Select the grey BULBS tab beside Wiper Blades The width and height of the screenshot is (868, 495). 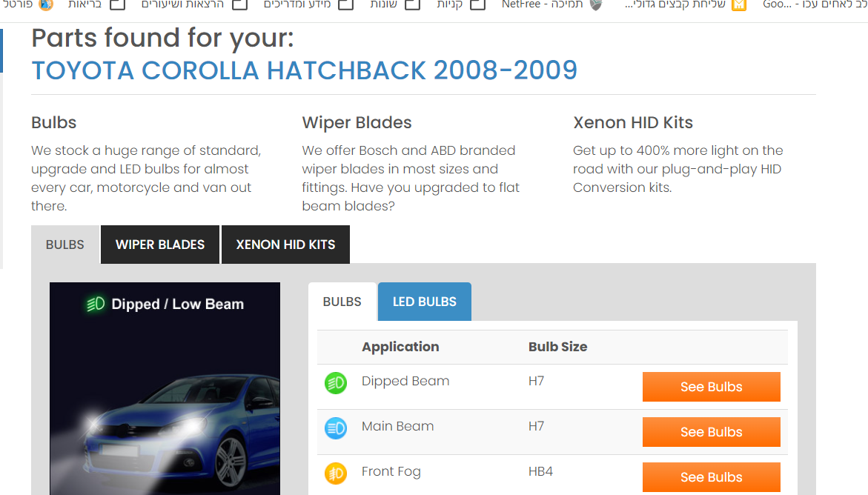click(x=65, y=245)
